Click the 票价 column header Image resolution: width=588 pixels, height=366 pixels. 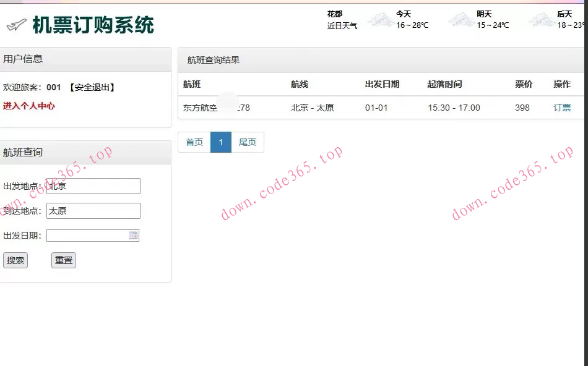(x=523, y=84)
